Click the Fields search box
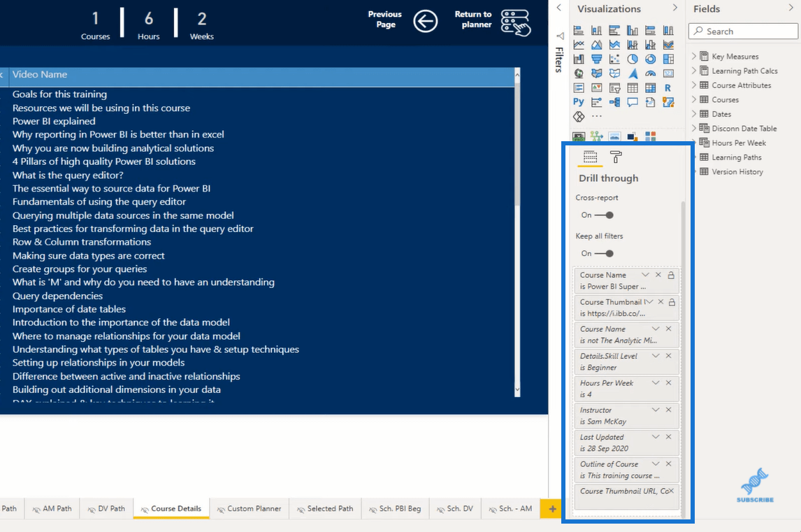Image resolution: width=801 pixels, height=532 pixels. click(x=743, y=31)
